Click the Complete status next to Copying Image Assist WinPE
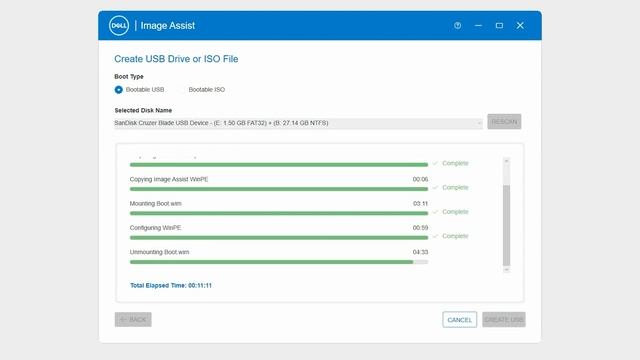Viewport: 640px width, 360px height. pyautogui.click(x=451, y=187)
